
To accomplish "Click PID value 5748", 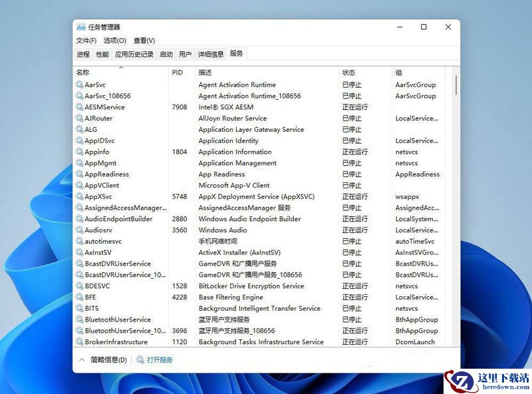I will click(180, 196).
